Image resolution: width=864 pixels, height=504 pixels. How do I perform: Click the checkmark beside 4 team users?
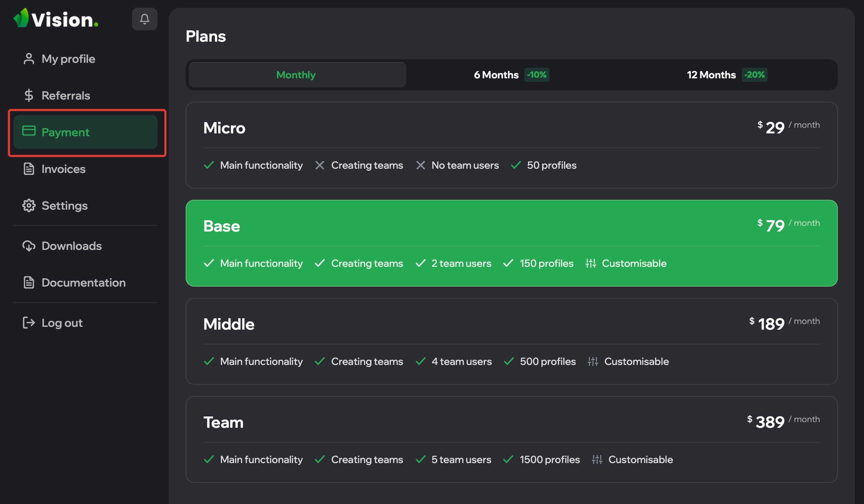click(420, 361)
